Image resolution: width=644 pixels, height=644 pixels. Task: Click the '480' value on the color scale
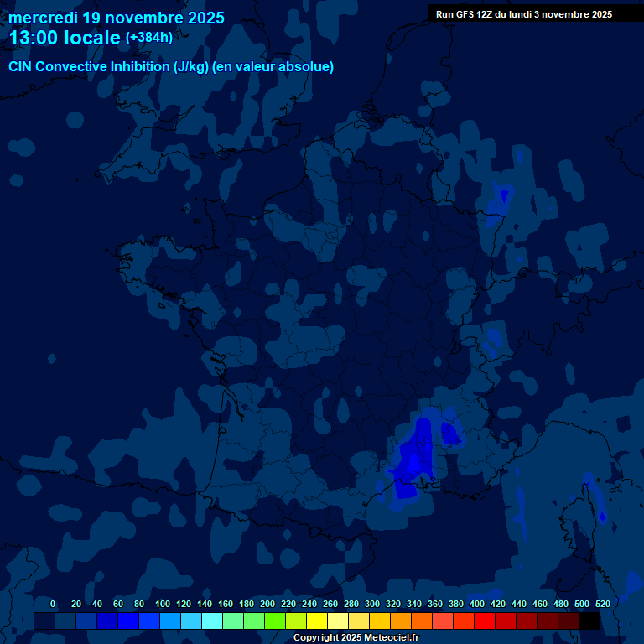[560, 604]
